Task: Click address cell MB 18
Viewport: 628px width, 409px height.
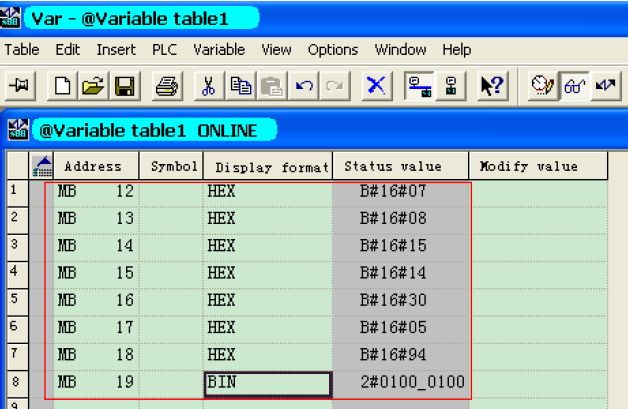Action: click(96, 355)
